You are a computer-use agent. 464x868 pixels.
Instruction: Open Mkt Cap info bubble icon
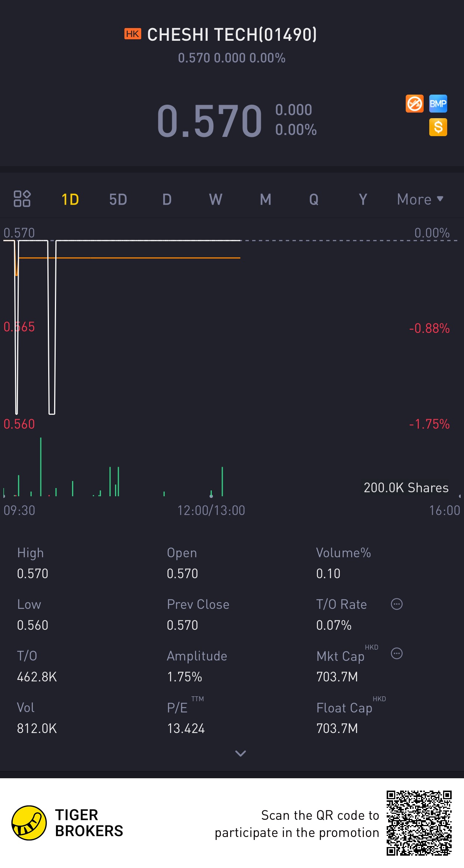click(x=396, y=653)
